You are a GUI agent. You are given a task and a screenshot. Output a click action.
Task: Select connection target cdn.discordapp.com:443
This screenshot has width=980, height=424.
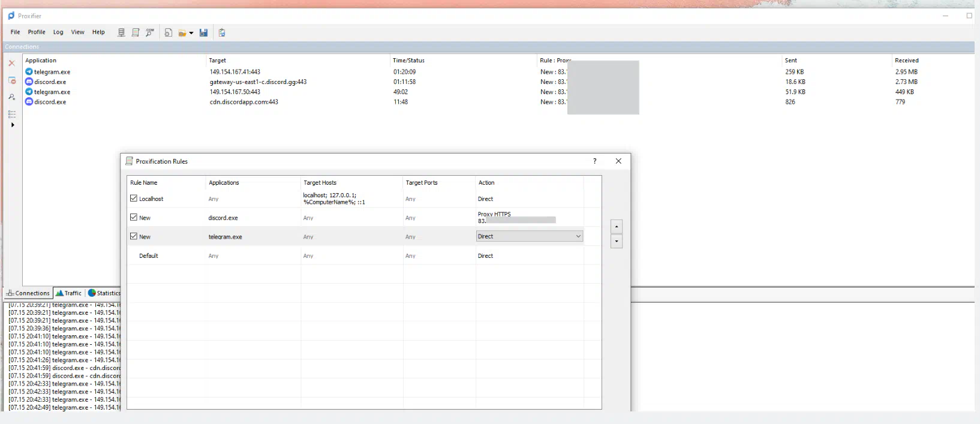pyautogui.click(x=244, y=102)
